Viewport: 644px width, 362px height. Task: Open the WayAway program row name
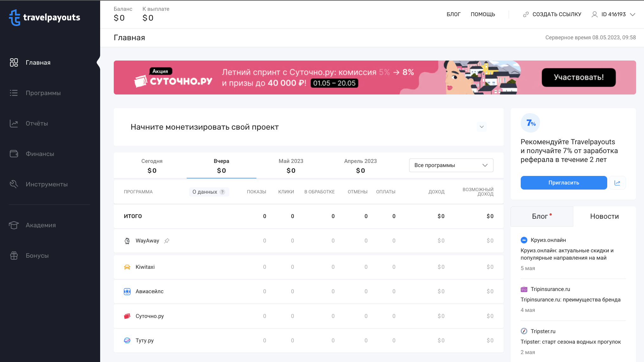pos(147,241)
